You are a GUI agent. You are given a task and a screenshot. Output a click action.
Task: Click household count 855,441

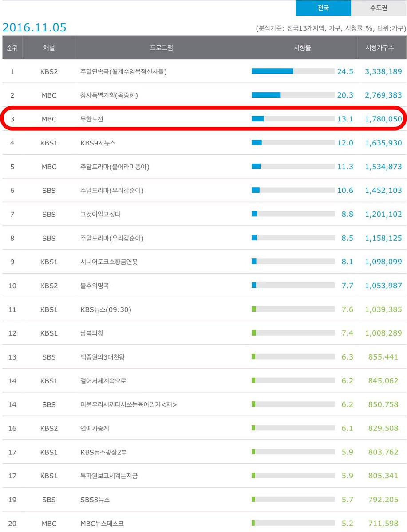coord(383,357)
